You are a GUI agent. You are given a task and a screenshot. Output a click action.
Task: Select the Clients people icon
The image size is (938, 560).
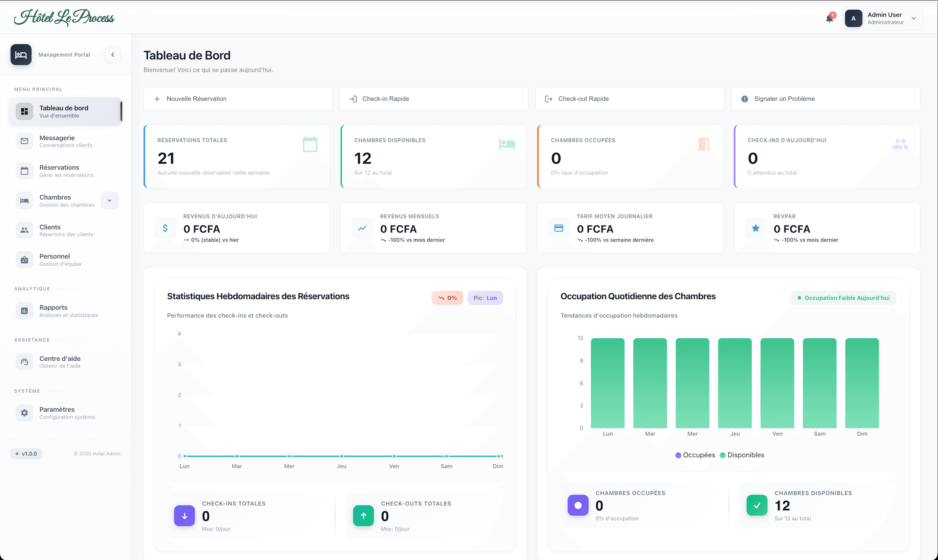pyautogui.click(x=24, y=230)
